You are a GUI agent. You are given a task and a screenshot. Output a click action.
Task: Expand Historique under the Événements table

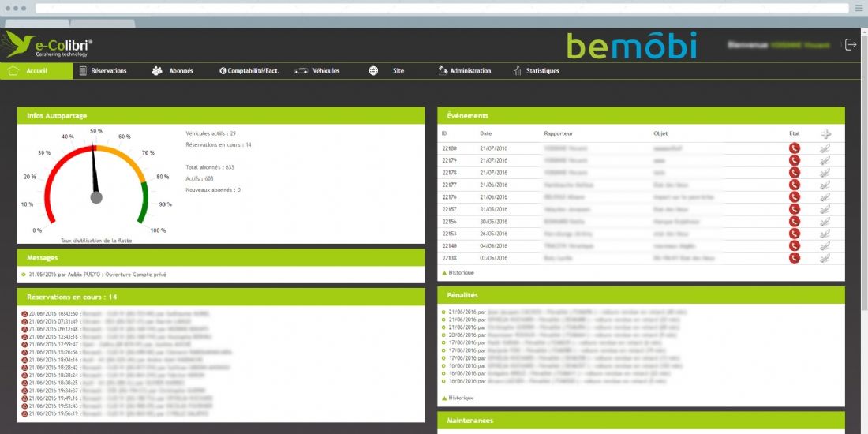(x=458, y=273)
